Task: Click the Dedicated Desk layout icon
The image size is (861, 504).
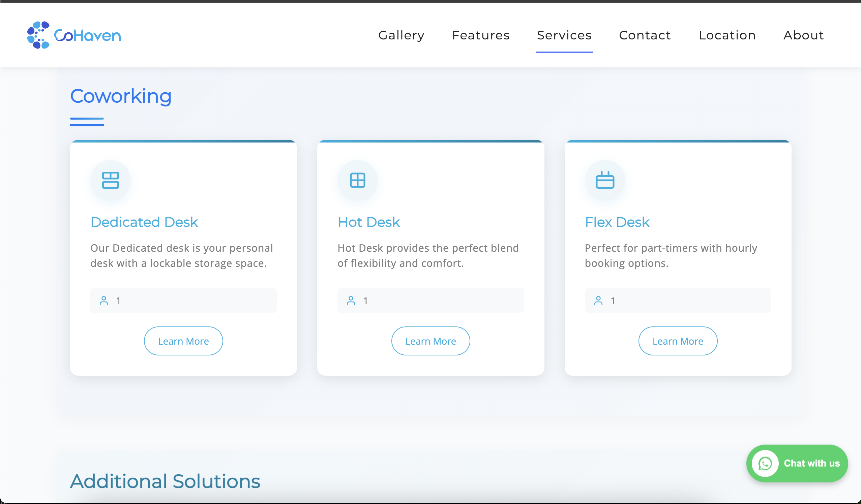Action: (x=110, y=180)
